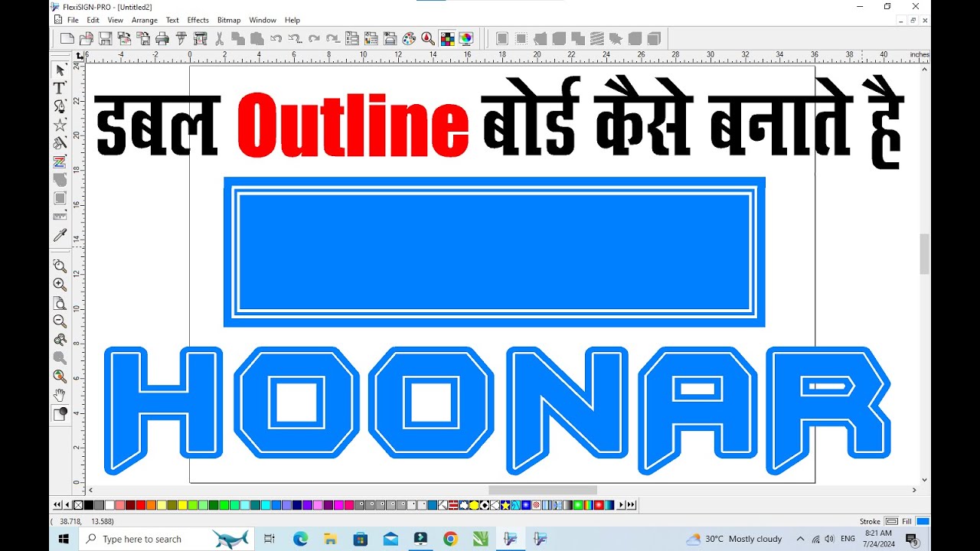Click the Copy icon in toolbar
The width and height of the screenshot is (980, 551).
tap(237, 38)
